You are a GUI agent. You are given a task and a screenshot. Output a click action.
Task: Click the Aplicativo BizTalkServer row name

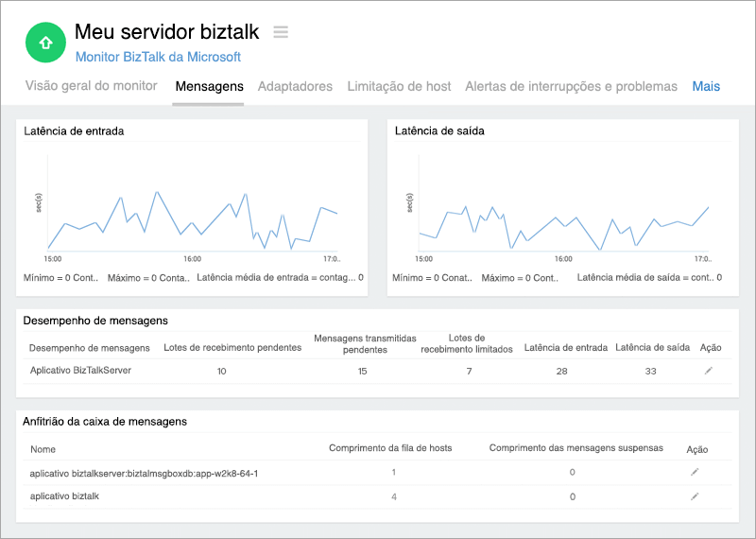point(80,370)
